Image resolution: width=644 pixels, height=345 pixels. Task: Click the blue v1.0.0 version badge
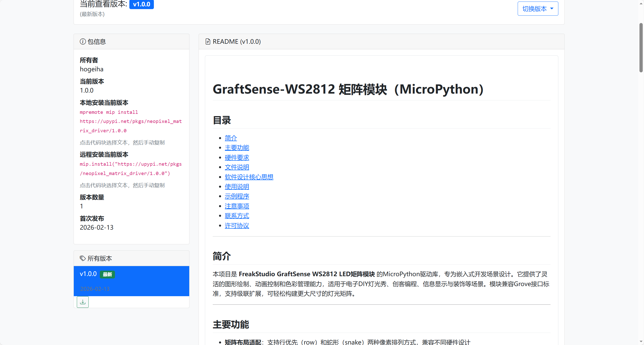(x=141, y=4)
